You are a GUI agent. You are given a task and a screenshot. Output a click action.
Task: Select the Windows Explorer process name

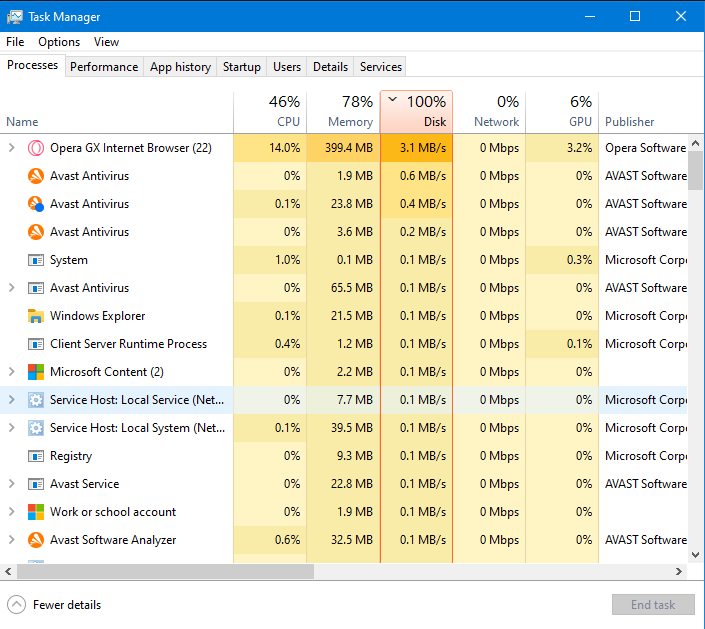coord(98,316)
